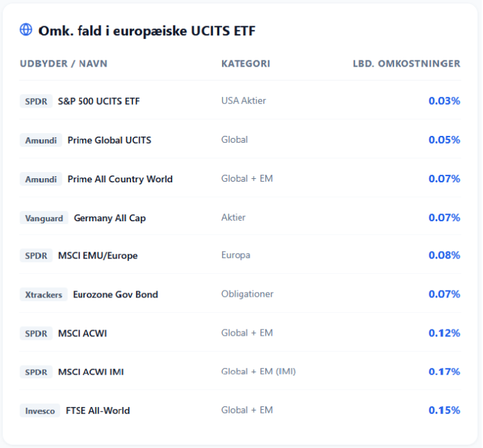483x448 pixels.
Task: Select the MSCI ACWI IMI fund name
Action: coord(91,372)
